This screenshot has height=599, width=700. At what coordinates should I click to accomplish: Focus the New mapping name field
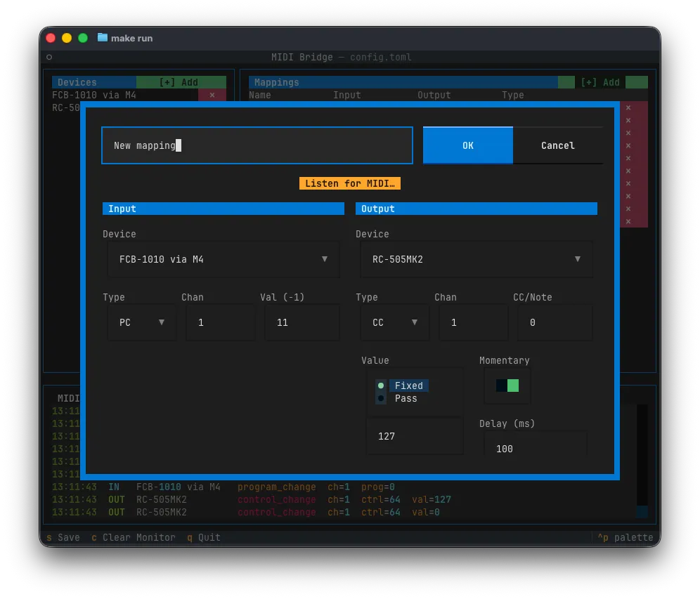tap(257, 145)
